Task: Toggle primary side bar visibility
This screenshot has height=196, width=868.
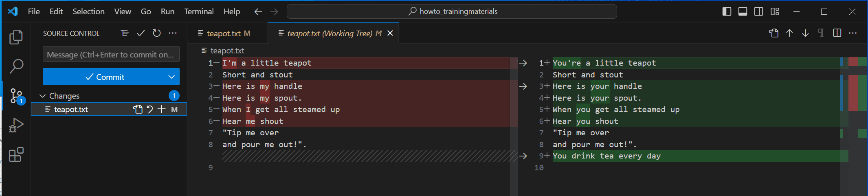Action: click(727, 11)
